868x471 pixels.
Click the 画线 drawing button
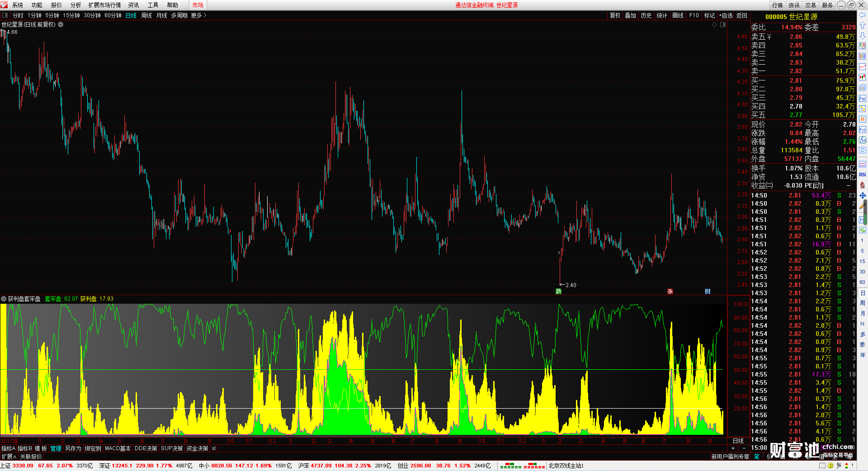(x=678, y=15)
